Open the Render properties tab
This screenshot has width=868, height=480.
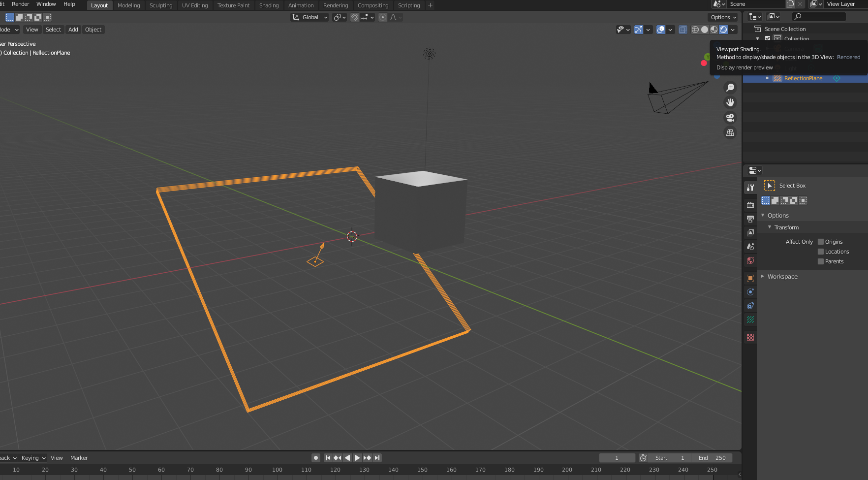[750, 205]
